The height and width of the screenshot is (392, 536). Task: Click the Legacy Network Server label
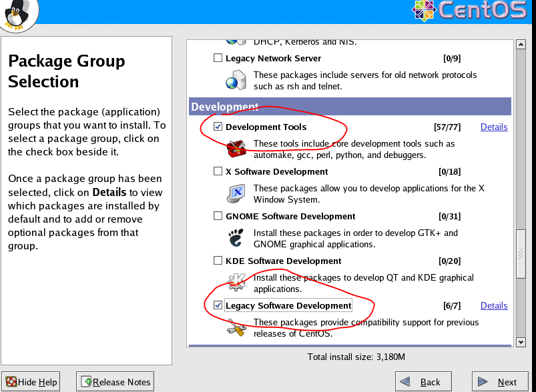click(x=273, y=59)
